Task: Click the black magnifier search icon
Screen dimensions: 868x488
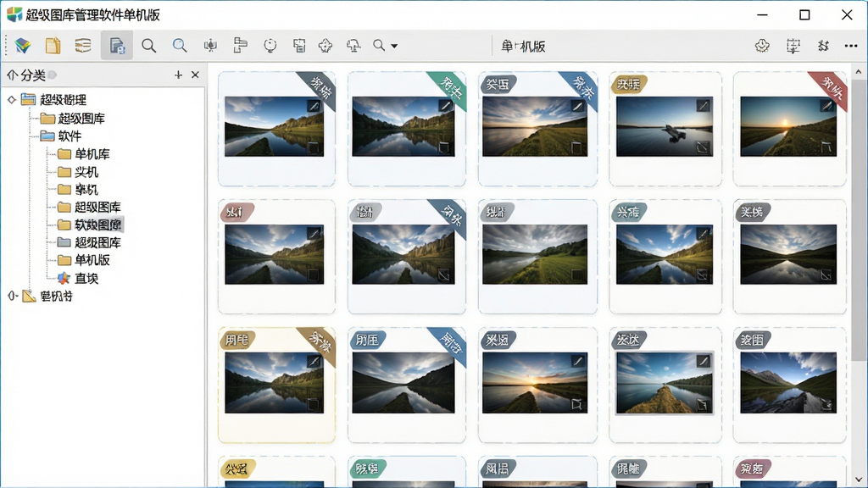Action: click(x=148, y=46)
